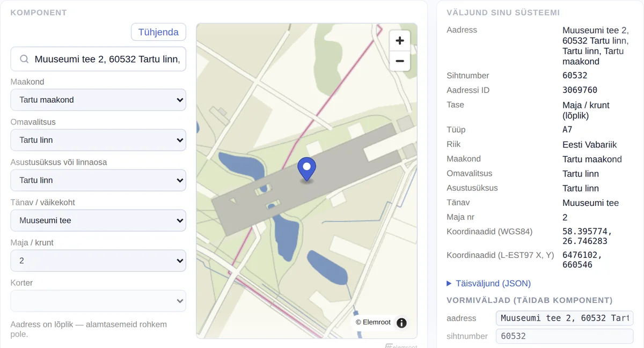
Task: Select Tase value Maja / krunt (lõplik)
Action: (x=586, y=110)
